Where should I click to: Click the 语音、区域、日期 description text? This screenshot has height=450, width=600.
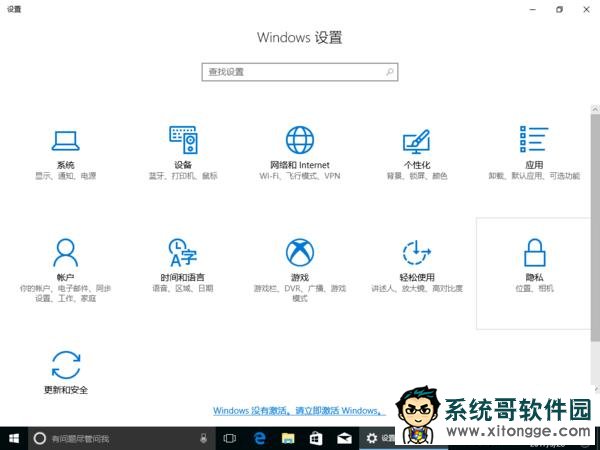pyautogui.click(x=183, y=288)
